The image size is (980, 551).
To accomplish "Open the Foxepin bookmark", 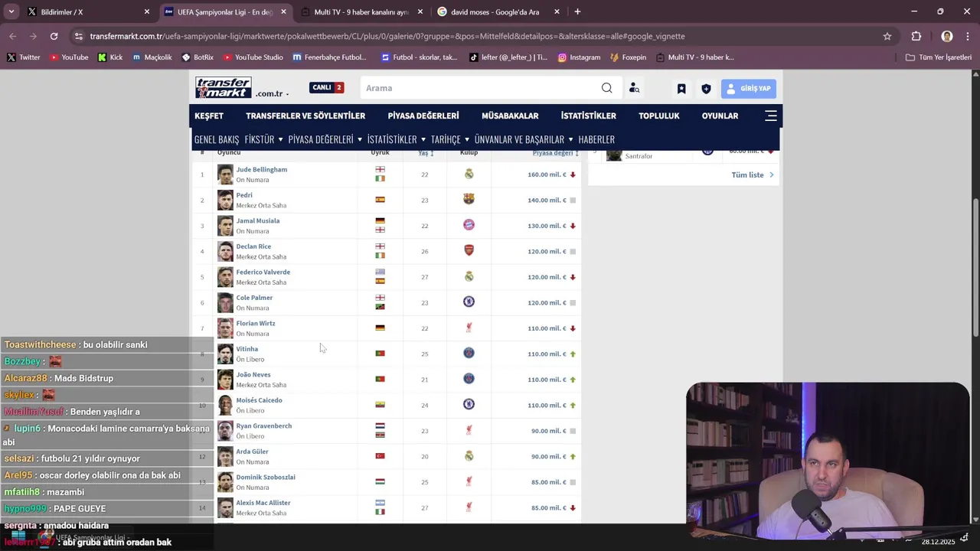I will [628, 57].
